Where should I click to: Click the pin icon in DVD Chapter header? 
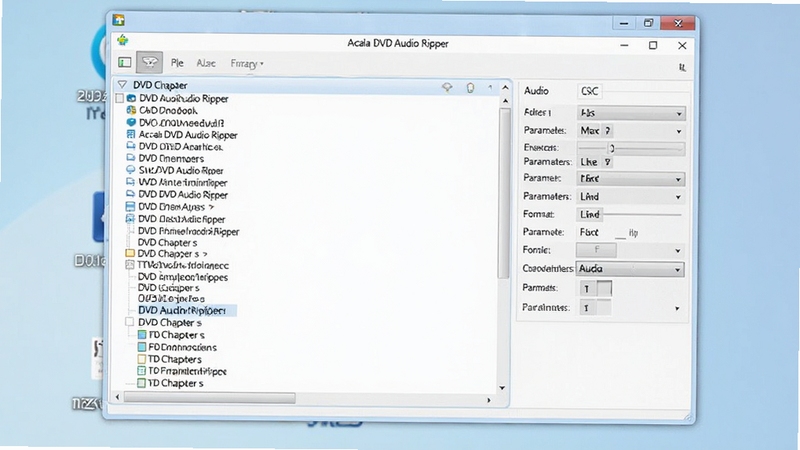[x=447, y=88]
